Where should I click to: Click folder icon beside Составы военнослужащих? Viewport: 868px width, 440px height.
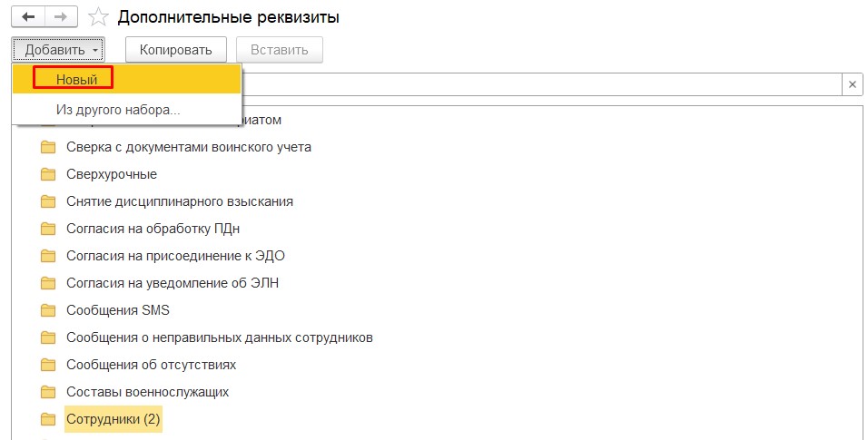pos(48,392)
